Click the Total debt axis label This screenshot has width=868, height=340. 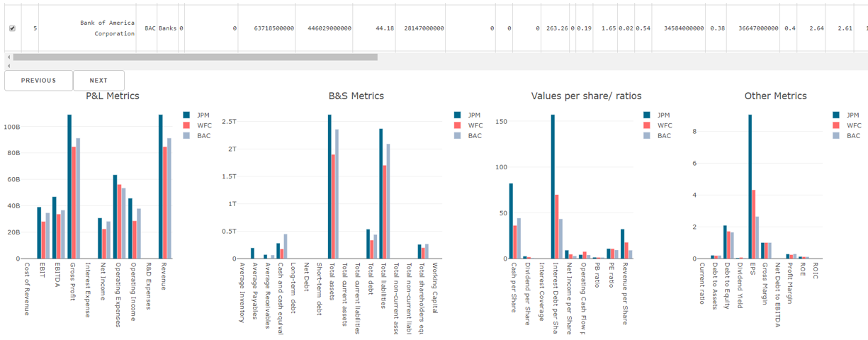(371, 279)
